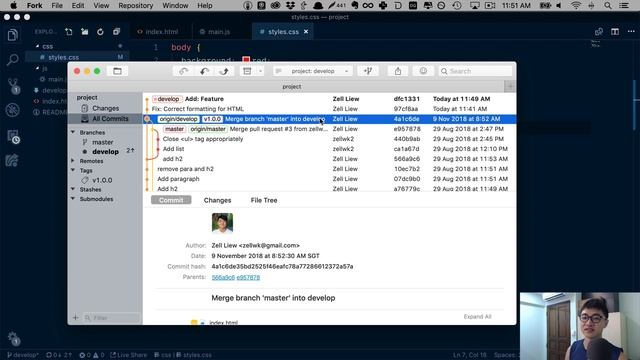Collapse the Submodules section
The image size is (640, 360).
(73, 199)
